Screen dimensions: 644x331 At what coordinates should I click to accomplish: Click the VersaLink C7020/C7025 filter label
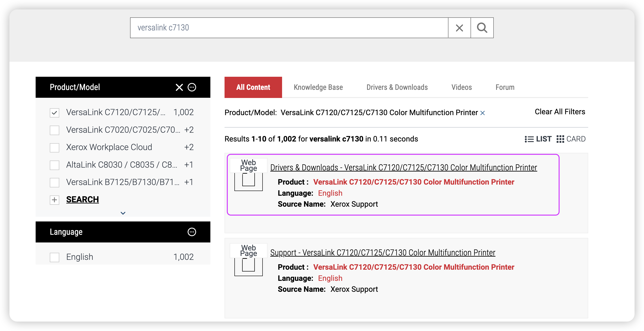pos(123,130)
